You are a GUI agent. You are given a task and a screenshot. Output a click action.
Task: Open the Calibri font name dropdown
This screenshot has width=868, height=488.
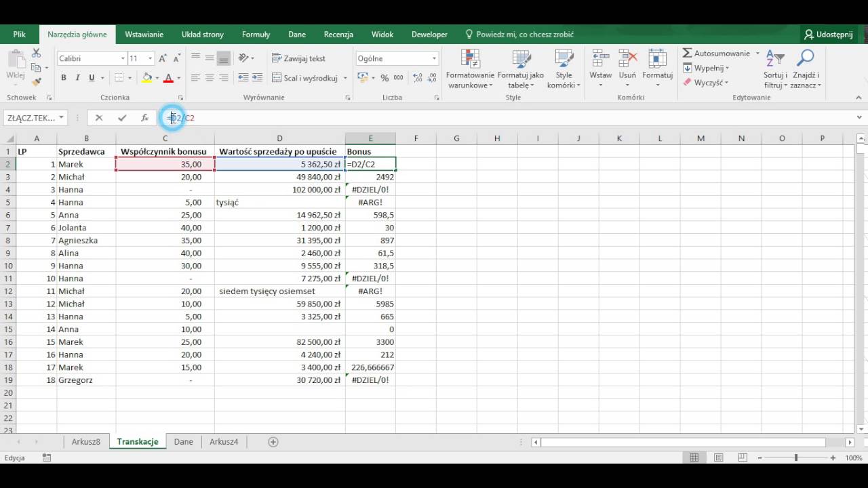[x=123, y=58]
